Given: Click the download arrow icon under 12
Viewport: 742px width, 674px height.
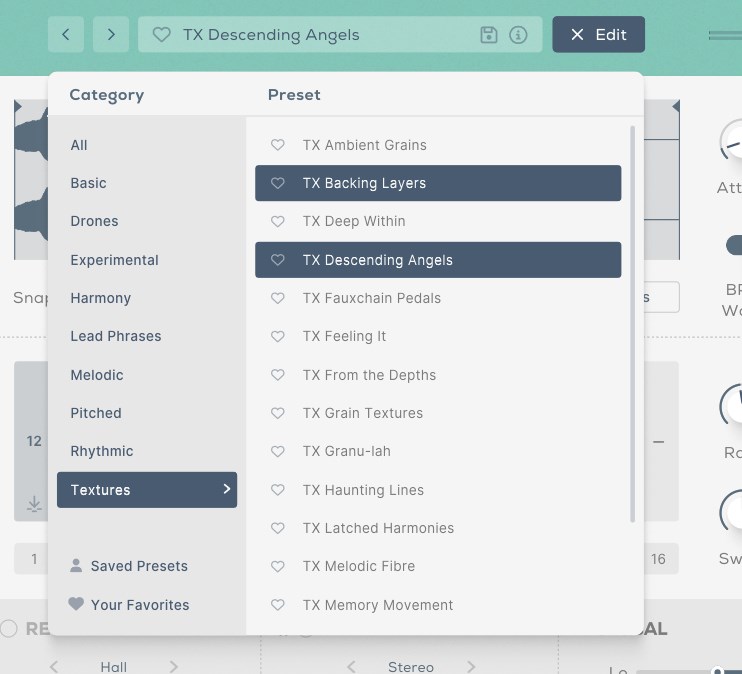Looking at the screenshot, I should [35, 505].
